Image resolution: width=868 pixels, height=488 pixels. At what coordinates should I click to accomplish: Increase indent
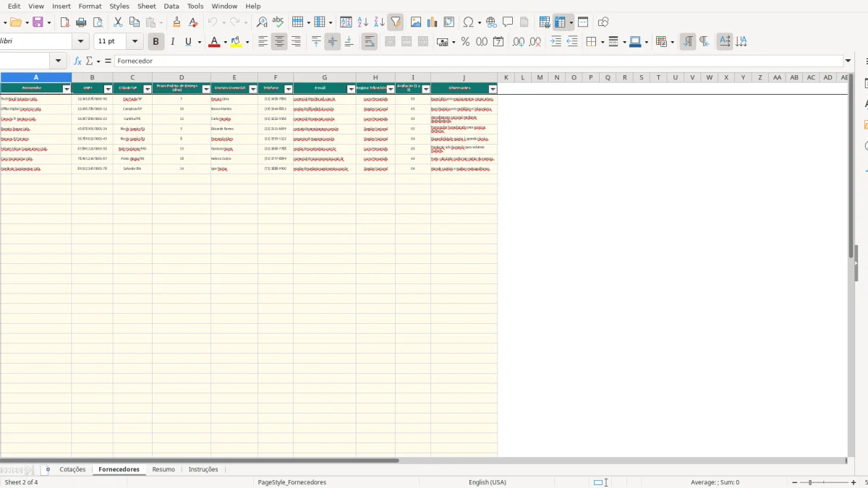coord(556,42)
